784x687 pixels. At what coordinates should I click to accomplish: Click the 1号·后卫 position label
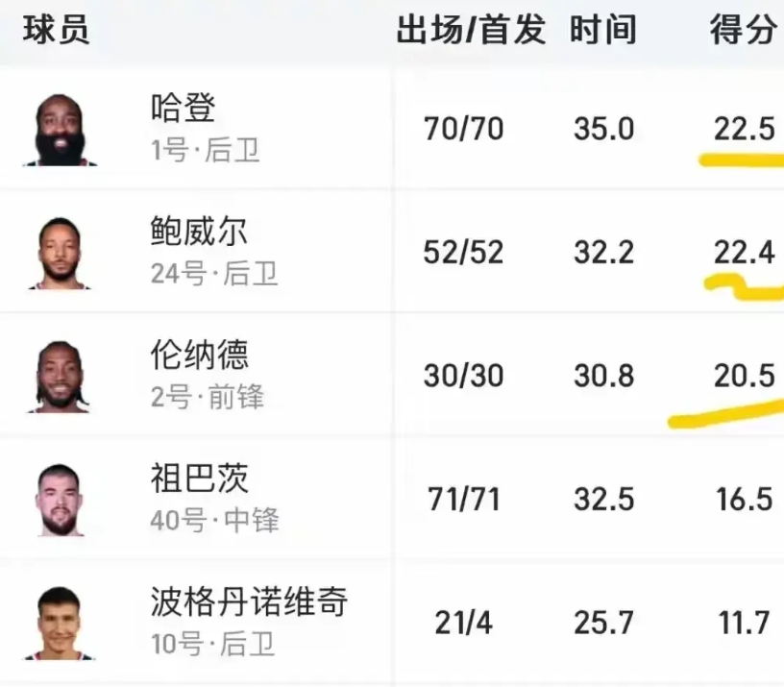(x=206, y=150)
